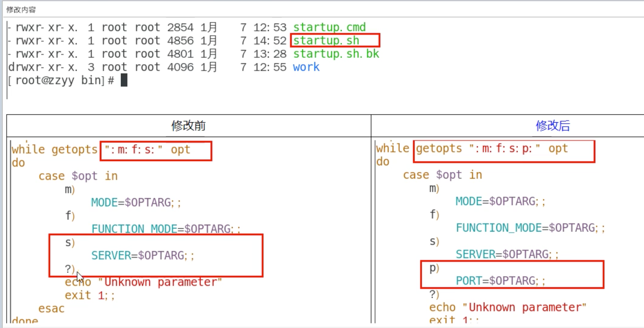Select the startup.sh file name

(x=326, y=40)
